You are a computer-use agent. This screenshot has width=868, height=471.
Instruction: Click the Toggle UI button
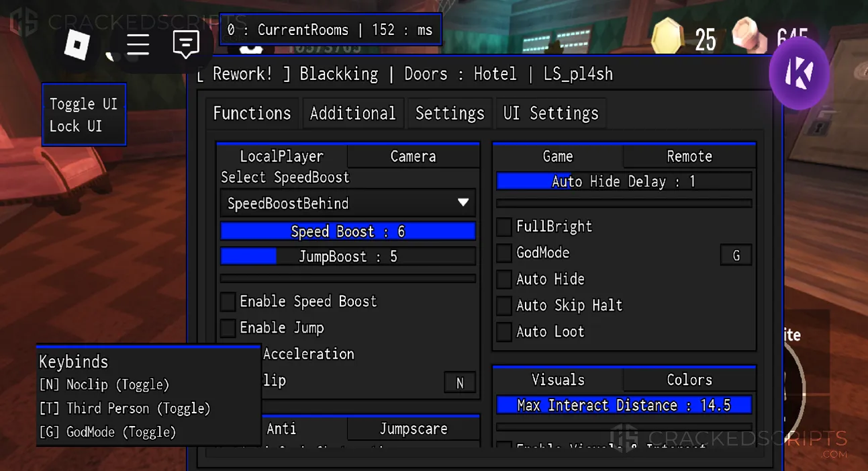click(x=83, y=104)
